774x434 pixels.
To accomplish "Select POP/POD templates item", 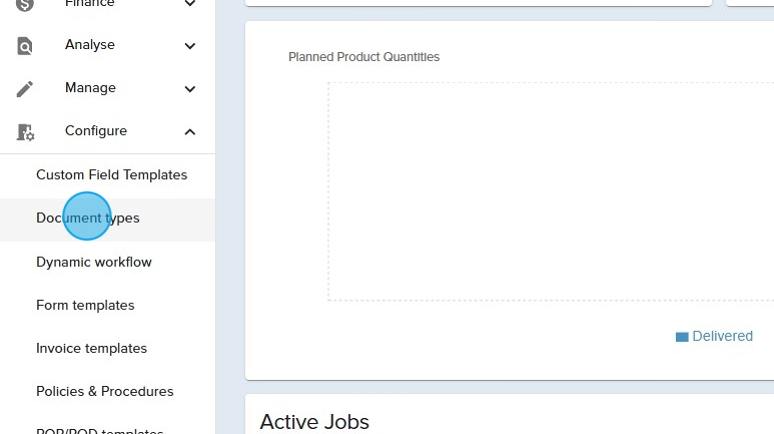I will pos(99,430).
